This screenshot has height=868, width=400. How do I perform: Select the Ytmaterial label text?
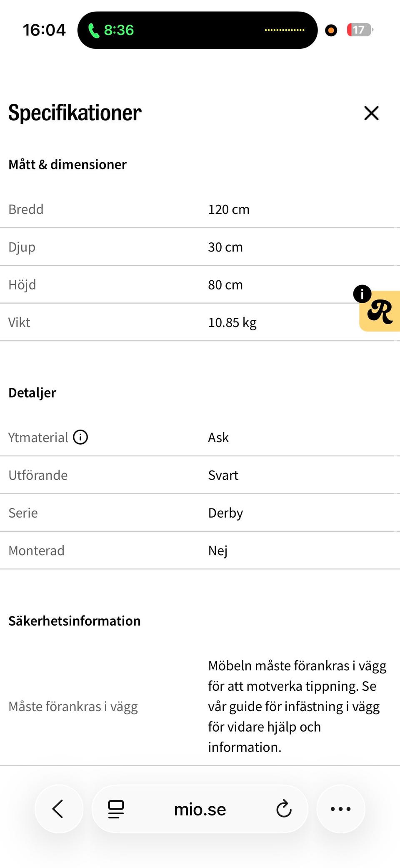38,438
